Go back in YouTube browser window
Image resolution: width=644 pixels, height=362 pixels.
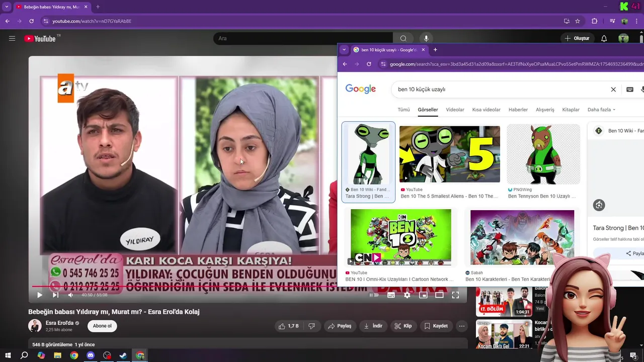pyautogui.click(x=7, y=21)
